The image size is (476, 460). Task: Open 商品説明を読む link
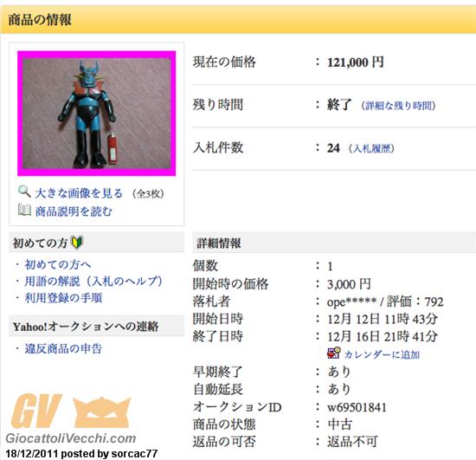tap(74, 211)
